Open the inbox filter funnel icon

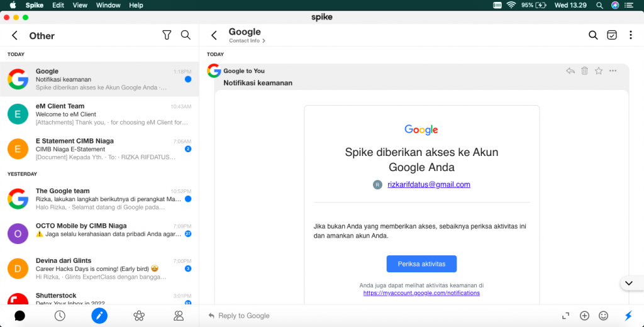pos(167,35)
